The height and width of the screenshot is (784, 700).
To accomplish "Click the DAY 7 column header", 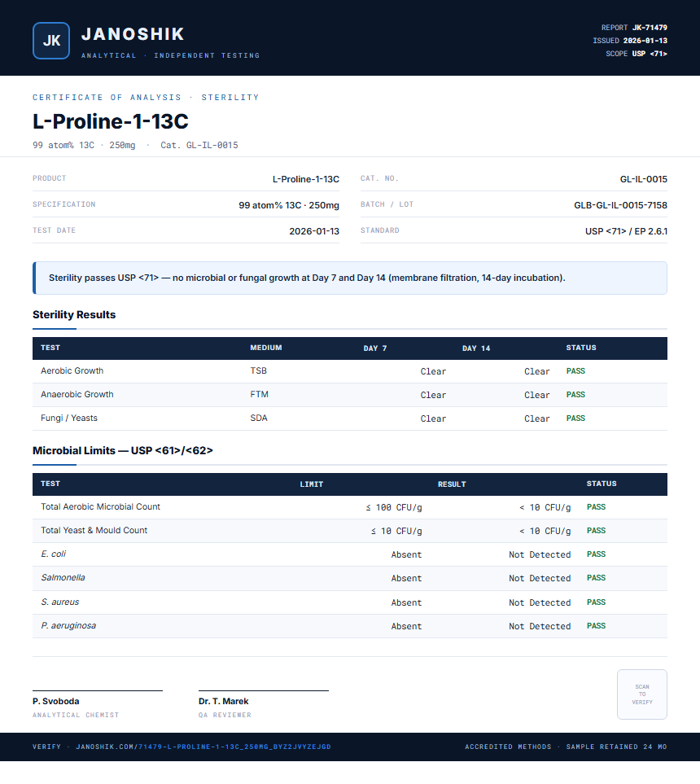I will pos(375,348).
